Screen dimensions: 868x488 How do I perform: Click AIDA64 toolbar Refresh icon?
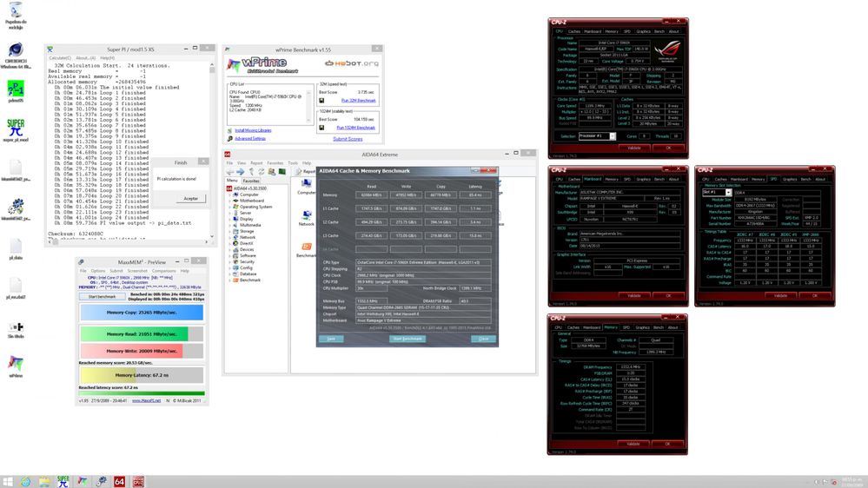click(262, 172)
